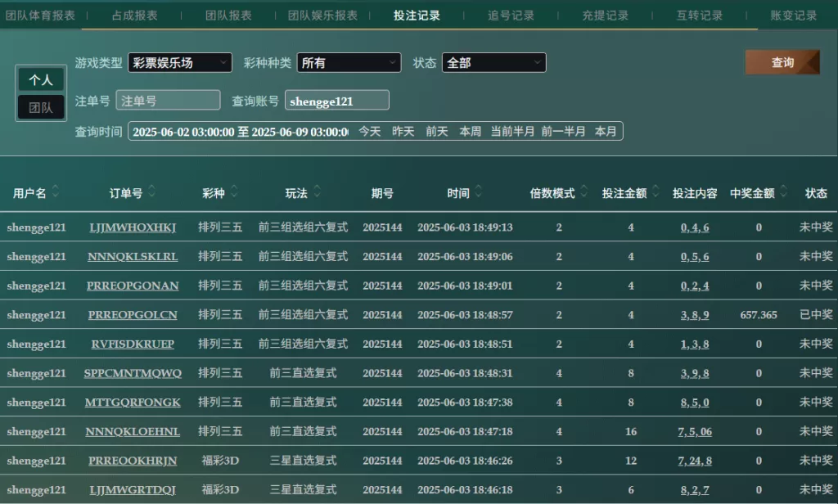Click the 查询 search button
The height and width of the screenshot is (504, 838).
pyautogui.click(x=782, y=62)
